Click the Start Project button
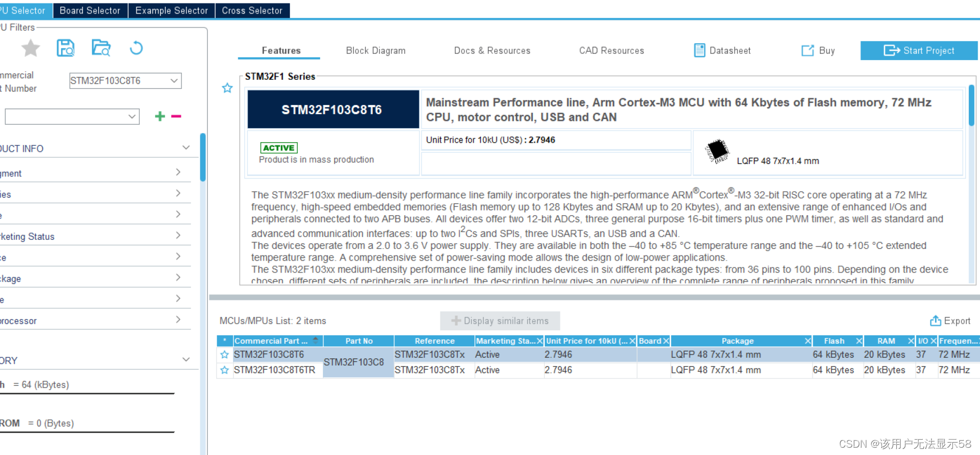 (x=919, y=51)
